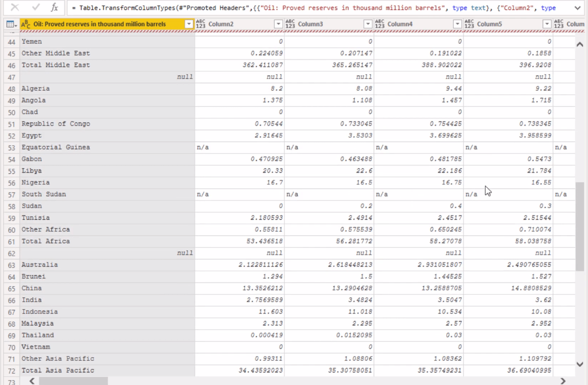588x385 pixels.
Task: Select the 'Libya' cell
Action: click(107, 171)
